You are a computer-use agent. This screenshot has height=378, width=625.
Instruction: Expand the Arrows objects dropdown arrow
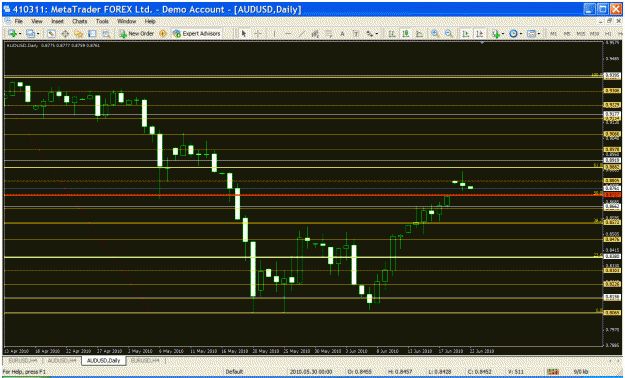[x=377, y=34]
